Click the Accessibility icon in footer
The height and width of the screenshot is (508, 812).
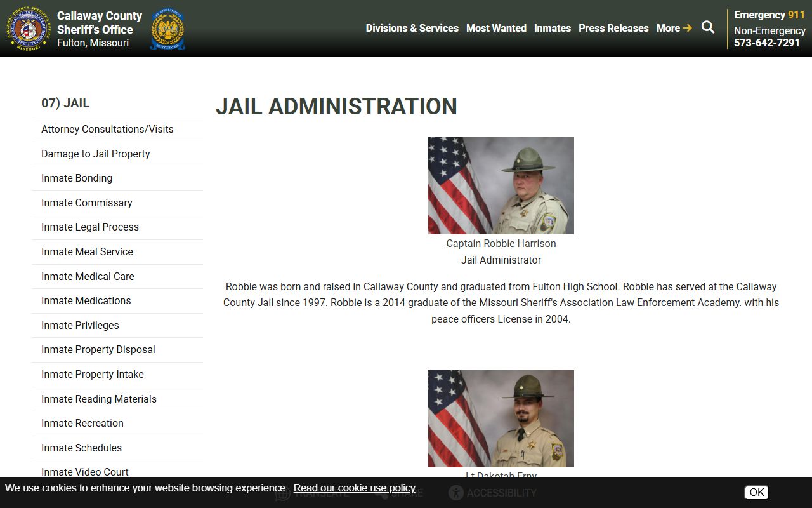pyautogui.click(x=455, y=493)
